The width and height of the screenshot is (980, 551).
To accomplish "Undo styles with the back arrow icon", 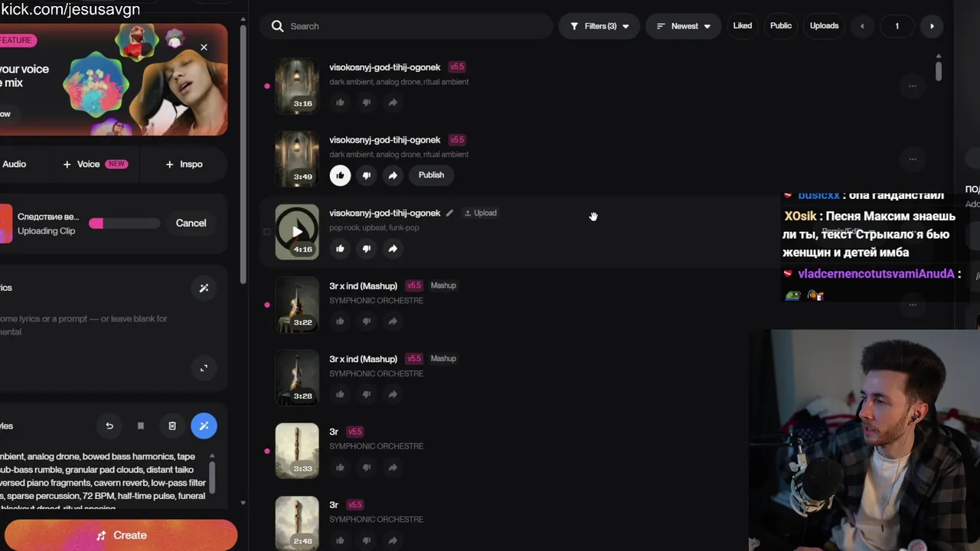I will pyautogui.click(x=109, y=426).
